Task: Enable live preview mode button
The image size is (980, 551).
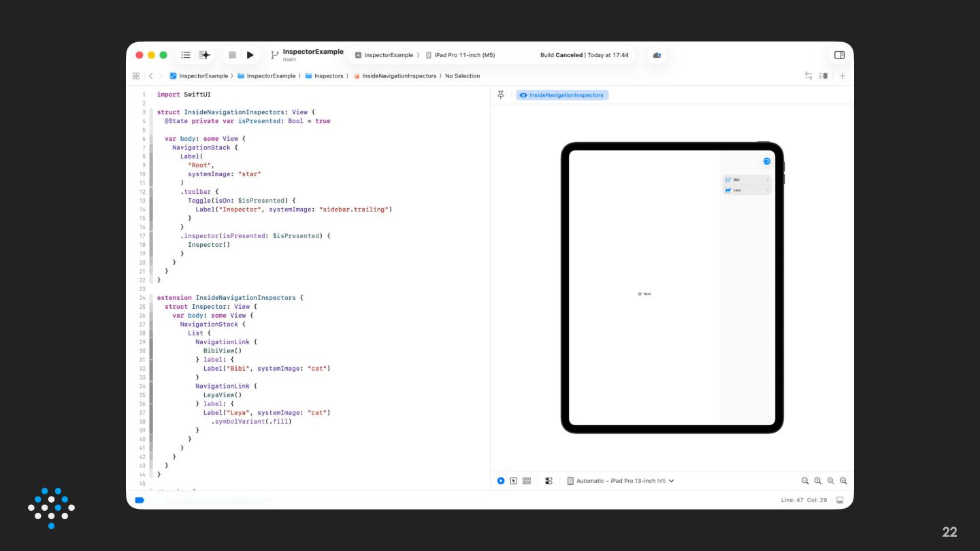Action: point(501,481)
